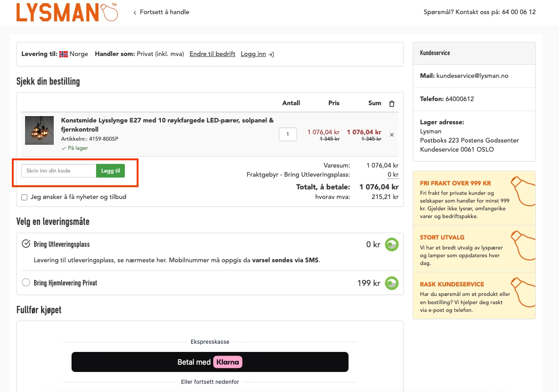The height and width of the screenshot is (392, 559).
Task: Remove the product with the X icon
Action: click(x=392, y=135)
